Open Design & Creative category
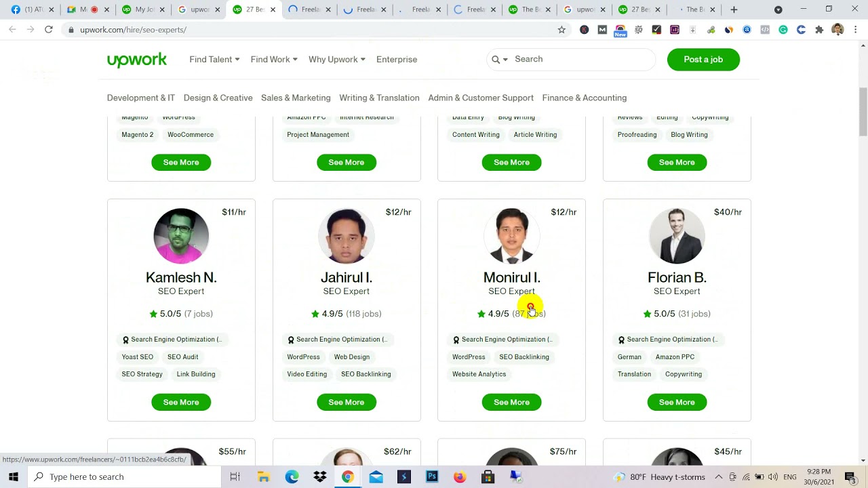The height and width of the screenshot is (488, 868). (218, 98)
